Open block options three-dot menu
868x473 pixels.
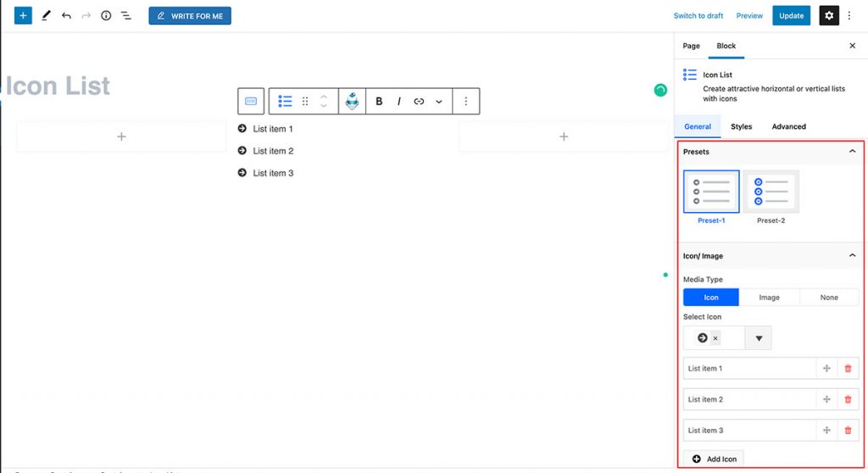[465, 101]
